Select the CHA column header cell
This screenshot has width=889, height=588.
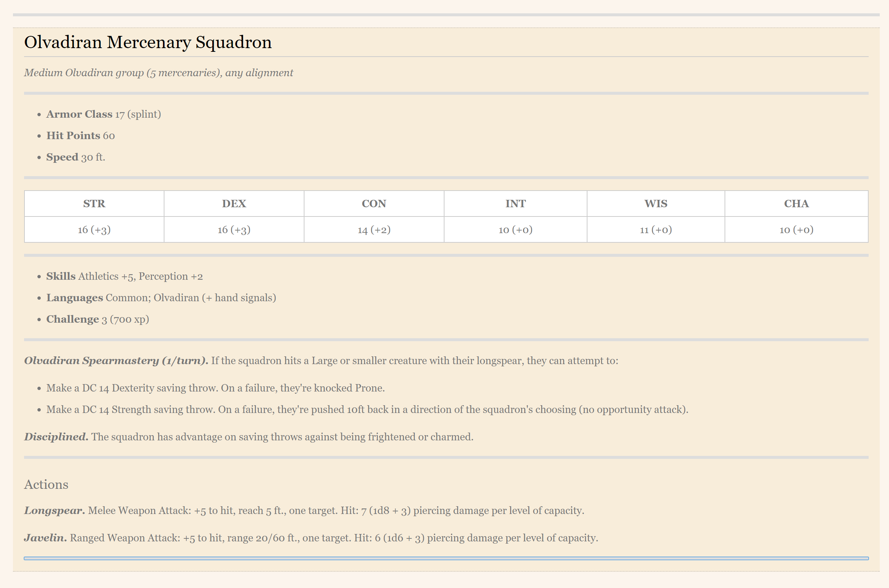pyautogui.click(x=796, y=204)
